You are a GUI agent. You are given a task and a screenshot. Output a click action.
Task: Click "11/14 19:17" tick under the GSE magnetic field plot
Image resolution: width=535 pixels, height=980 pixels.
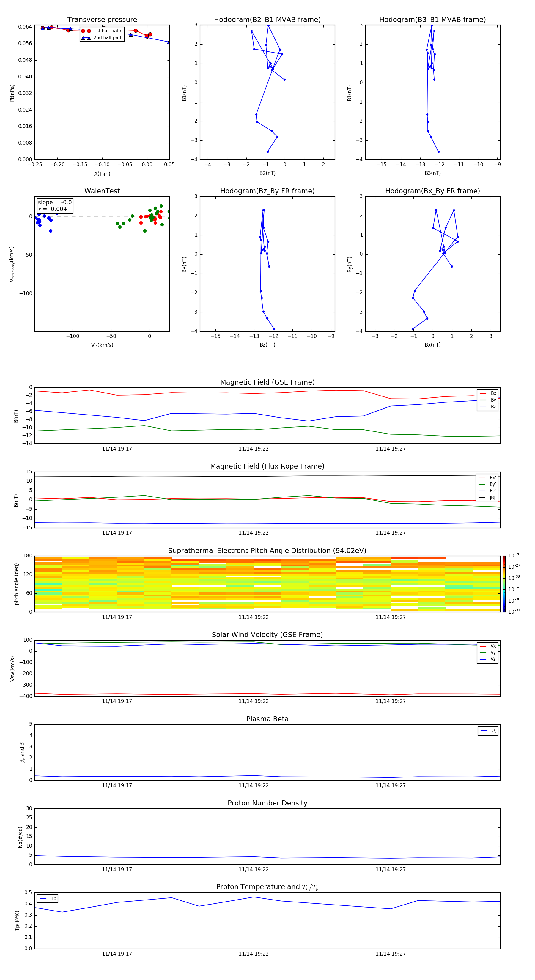[117, 449]
